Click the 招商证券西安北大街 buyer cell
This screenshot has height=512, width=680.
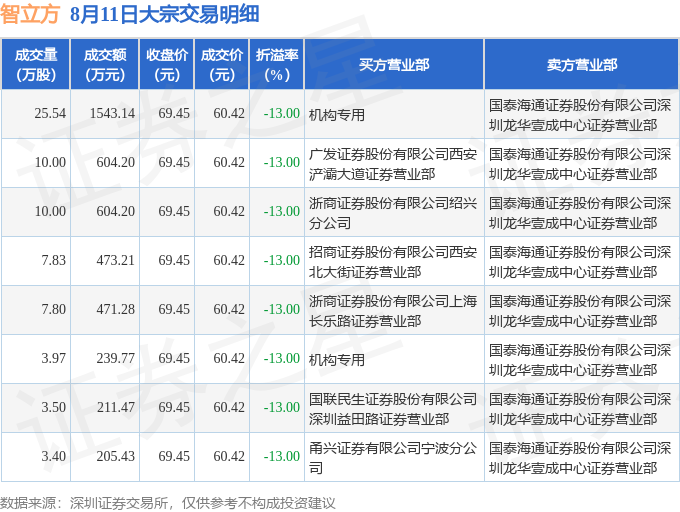coord(393,262)
